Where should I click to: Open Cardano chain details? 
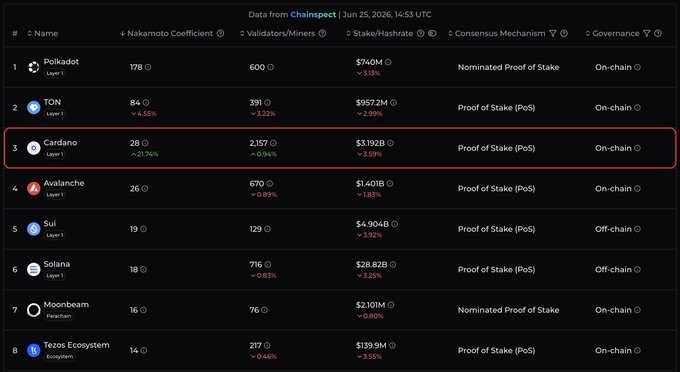click(60, 143)
